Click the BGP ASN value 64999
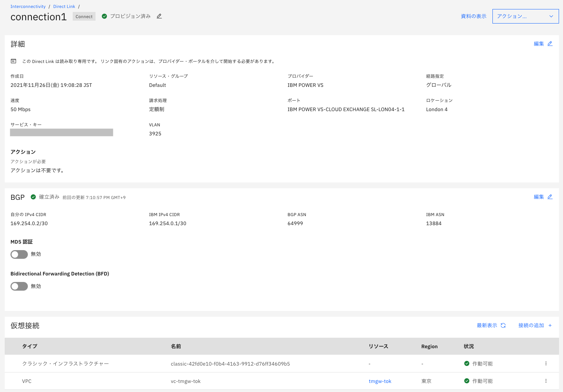Image resolution: width=563 pixels, height=392 pixels. pyautogui.click(x=295, y=223)
